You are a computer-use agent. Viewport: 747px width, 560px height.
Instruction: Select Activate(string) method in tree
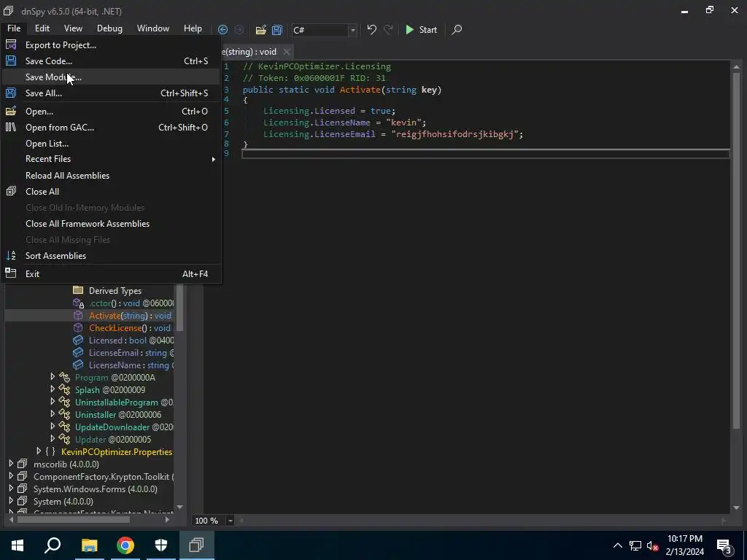click(130, 316)
